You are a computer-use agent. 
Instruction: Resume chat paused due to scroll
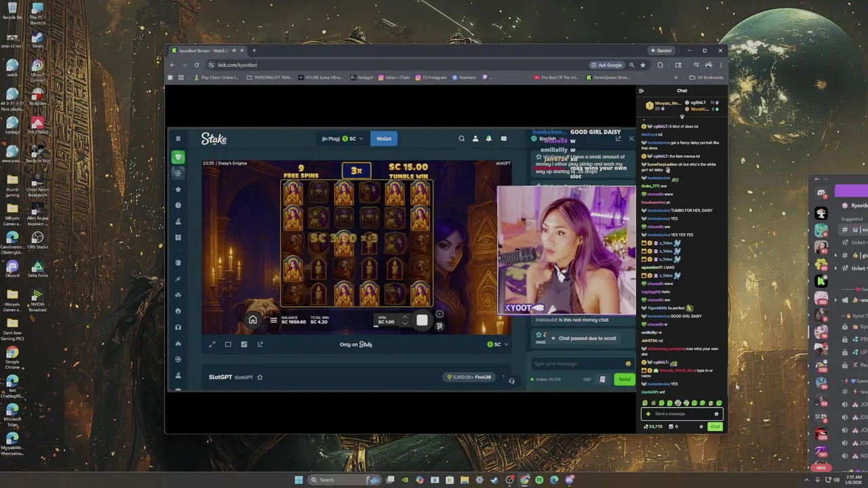pos(584,338)
